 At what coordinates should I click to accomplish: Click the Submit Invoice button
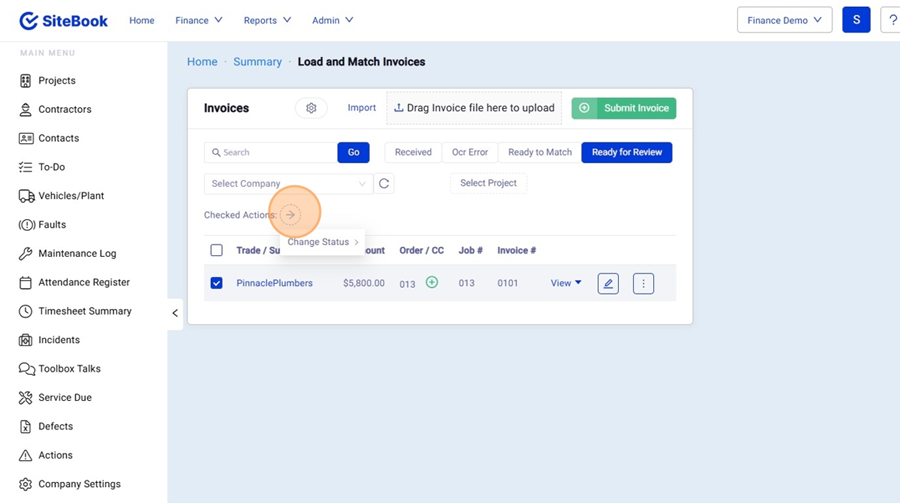click(x=624, y=108)
